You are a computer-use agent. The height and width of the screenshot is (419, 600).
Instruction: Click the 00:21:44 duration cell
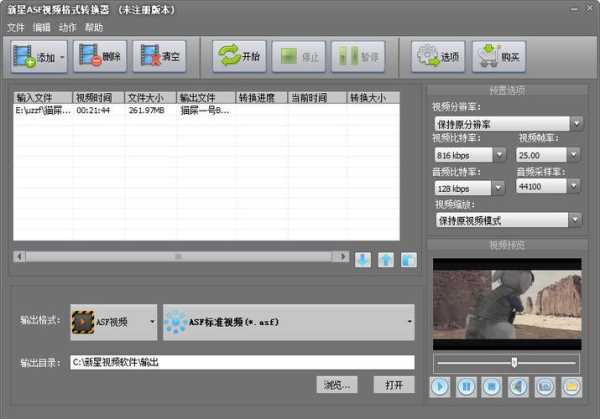pyautogui.click(x=93, y=111)
